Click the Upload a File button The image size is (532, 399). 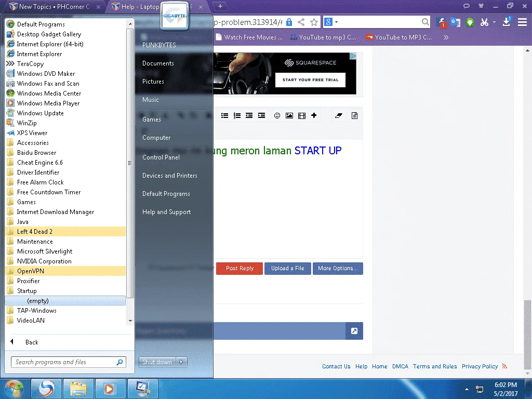coord(288,268)
